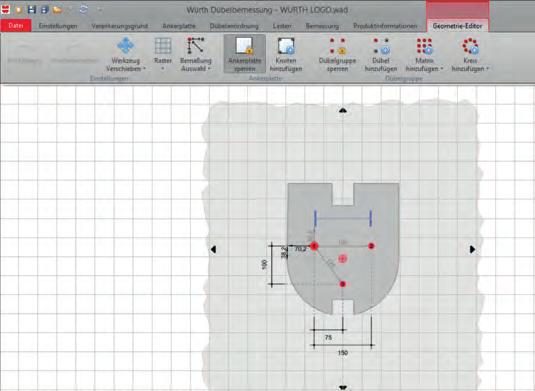Select the bottom red anchor dot
The width and height of the screenshot is (535, 391).
[x=343, y=284]
